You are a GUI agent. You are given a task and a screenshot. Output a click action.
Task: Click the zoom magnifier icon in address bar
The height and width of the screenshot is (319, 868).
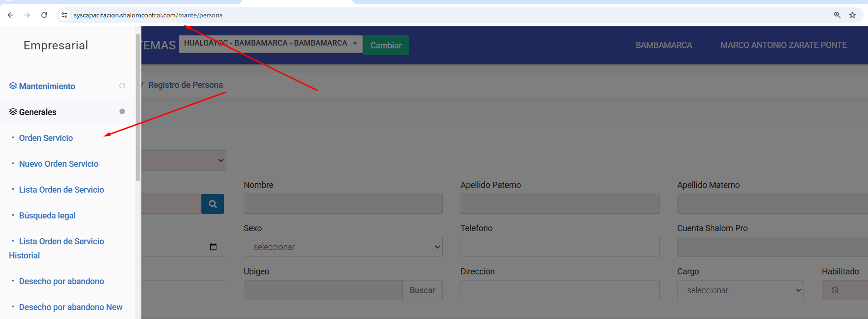pyautogui.click(x=837, y=15)
